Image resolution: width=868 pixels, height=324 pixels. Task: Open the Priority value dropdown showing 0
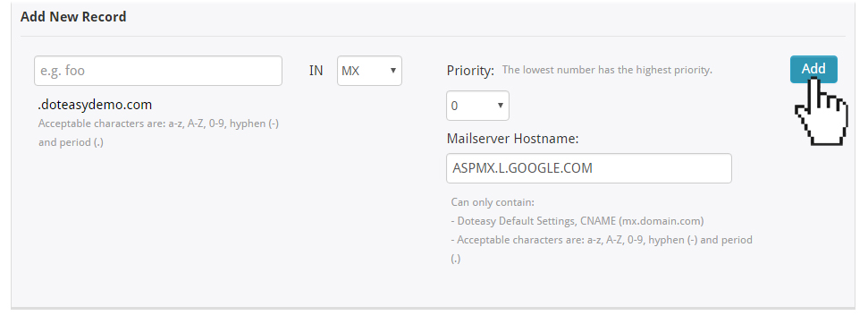point(477,106)
